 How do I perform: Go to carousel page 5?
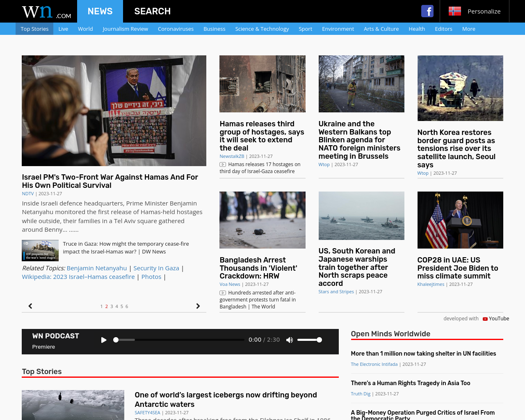(x=122, y=306)
